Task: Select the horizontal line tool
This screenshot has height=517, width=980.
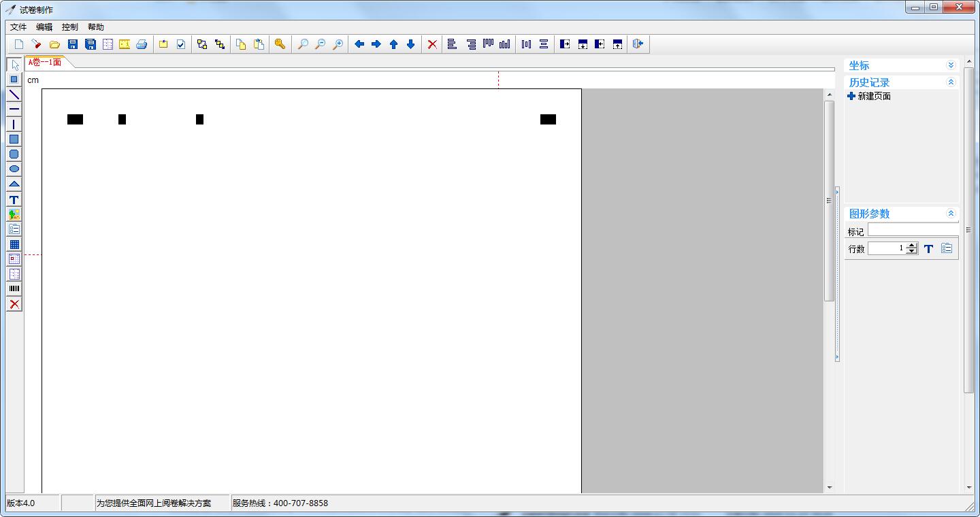Action: [14, 110]
